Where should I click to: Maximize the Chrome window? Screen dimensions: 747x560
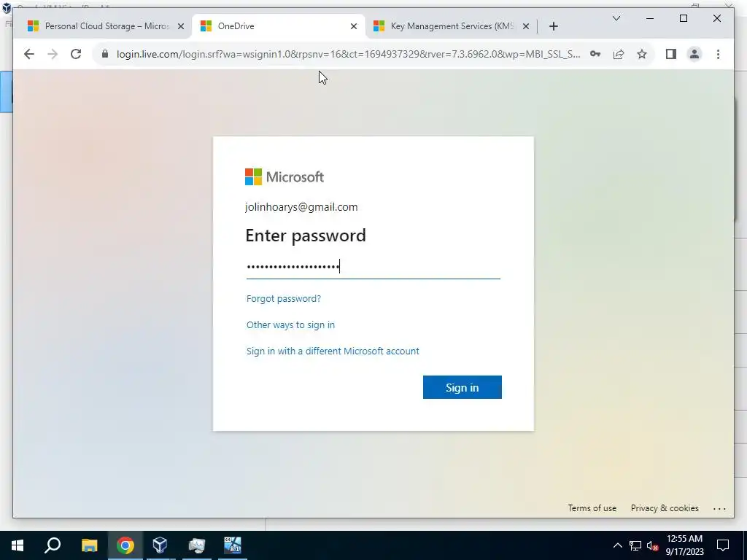click(683, 18)
